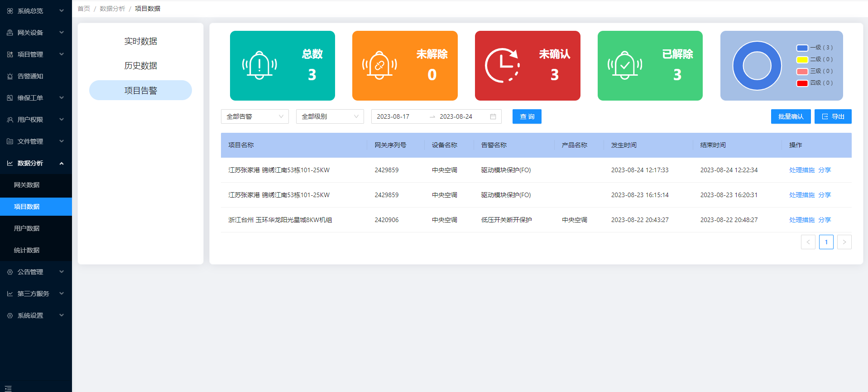The image size is (868, 392).
Task: Click the 批量确认 button
Action: tap(791, 116)
